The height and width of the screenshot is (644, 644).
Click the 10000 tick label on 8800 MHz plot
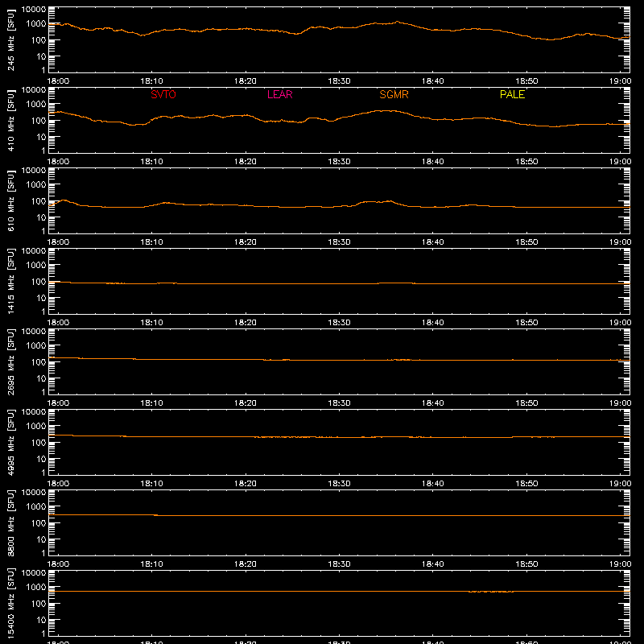(x=34, y=493)
